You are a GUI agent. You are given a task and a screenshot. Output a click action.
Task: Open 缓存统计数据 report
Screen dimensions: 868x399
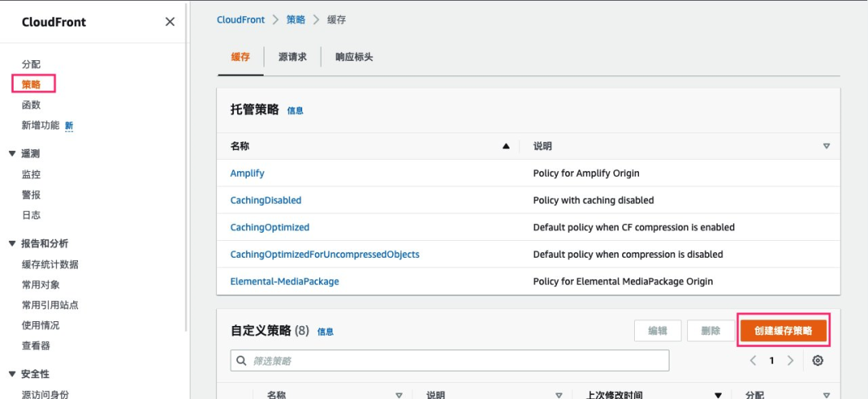coord(50,264)
